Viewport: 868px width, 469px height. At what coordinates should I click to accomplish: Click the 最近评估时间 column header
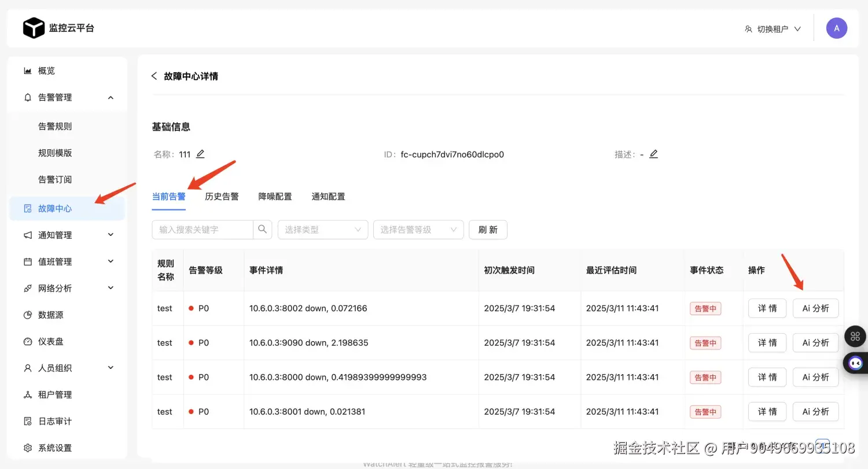611,270
